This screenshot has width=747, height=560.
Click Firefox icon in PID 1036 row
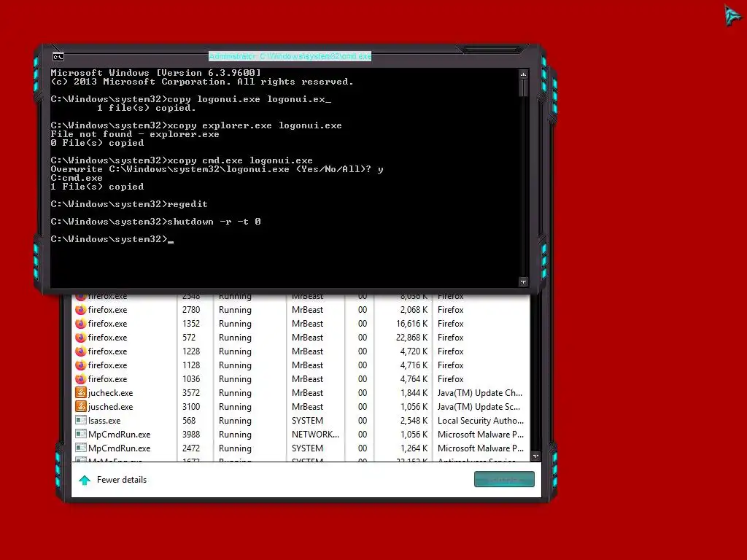[x=80, y=379]
